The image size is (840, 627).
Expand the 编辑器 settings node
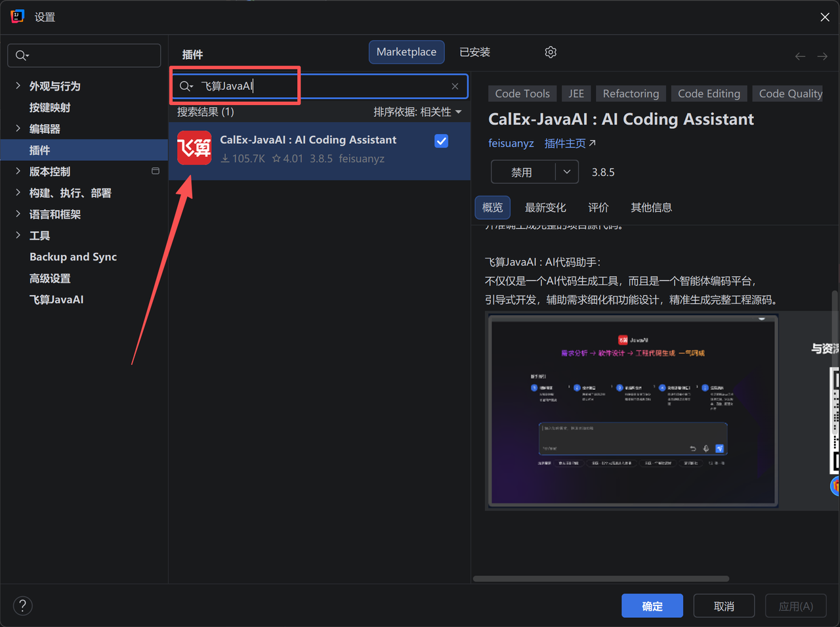[x=18, y=129]
